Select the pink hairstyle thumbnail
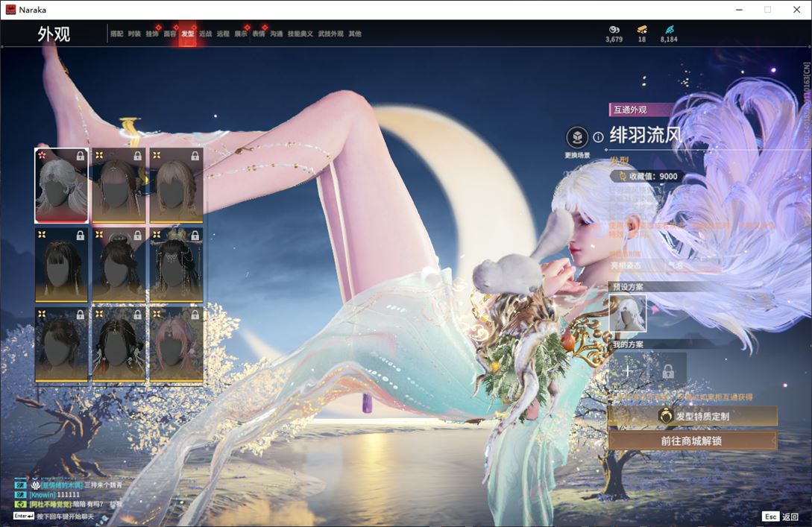Screen dimensions: 812x527 tap(176, 345)
